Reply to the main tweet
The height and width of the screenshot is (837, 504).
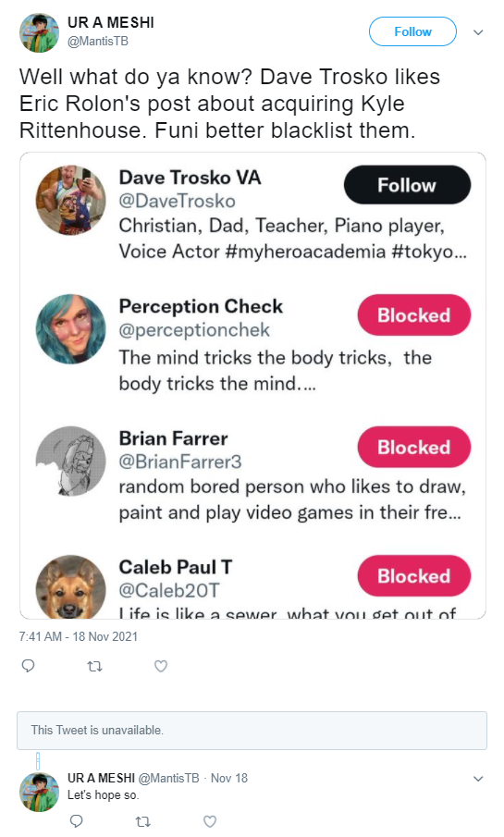tap(28, 666)
